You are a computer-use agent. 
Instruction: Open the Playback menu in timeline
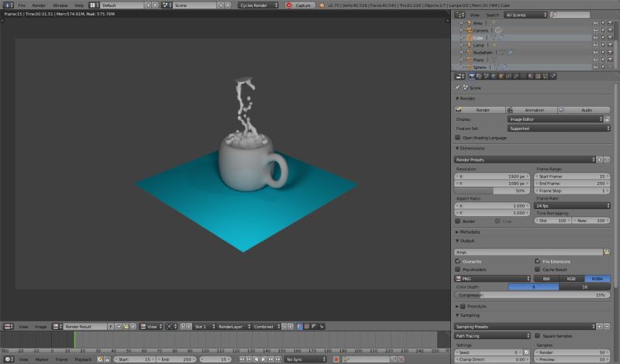click(x=83, y=359)
